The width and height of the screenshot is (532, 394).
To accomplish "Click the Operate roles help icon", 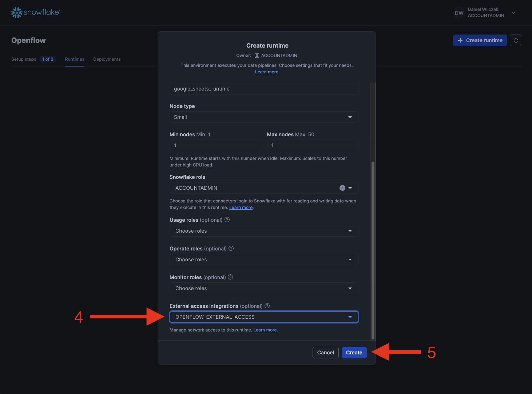I will pyautogui.click(x=231, y=248).
